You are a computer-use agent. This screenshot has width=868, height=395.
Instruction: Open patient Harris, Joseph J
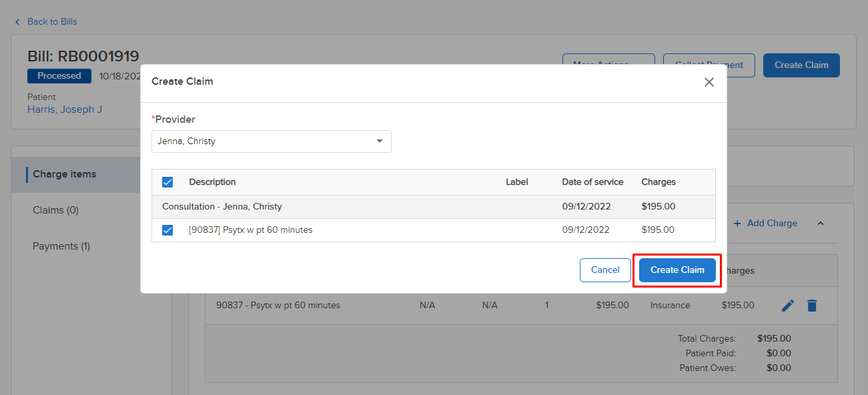click(65, 109)
